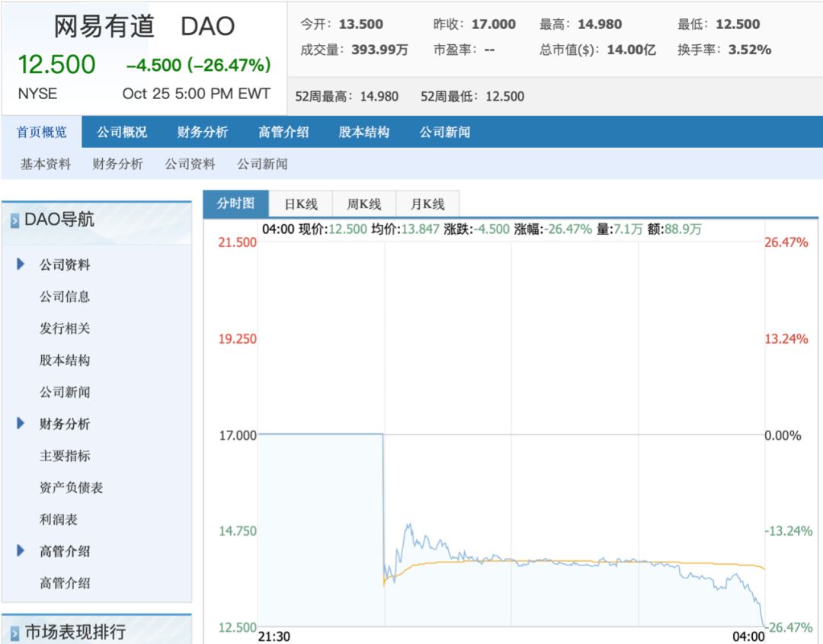823x644 pixels.
Task: Switch to the 日K线 chart tab
Action: 300,204
